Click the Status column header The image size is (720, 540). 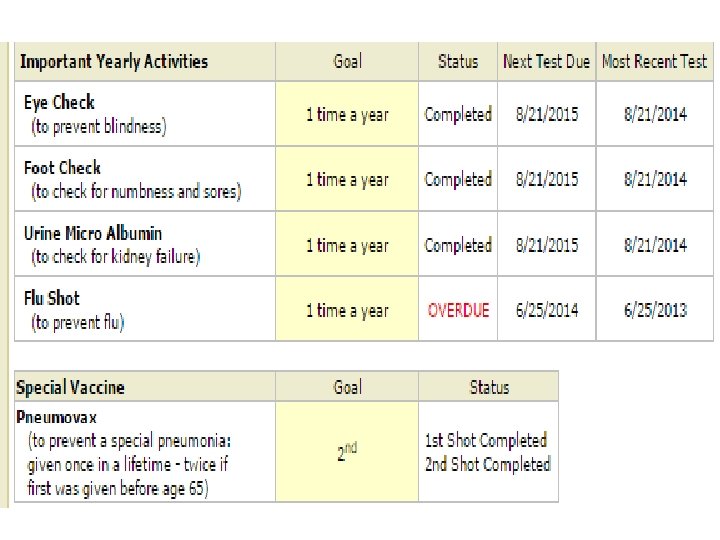click(458, 62)
